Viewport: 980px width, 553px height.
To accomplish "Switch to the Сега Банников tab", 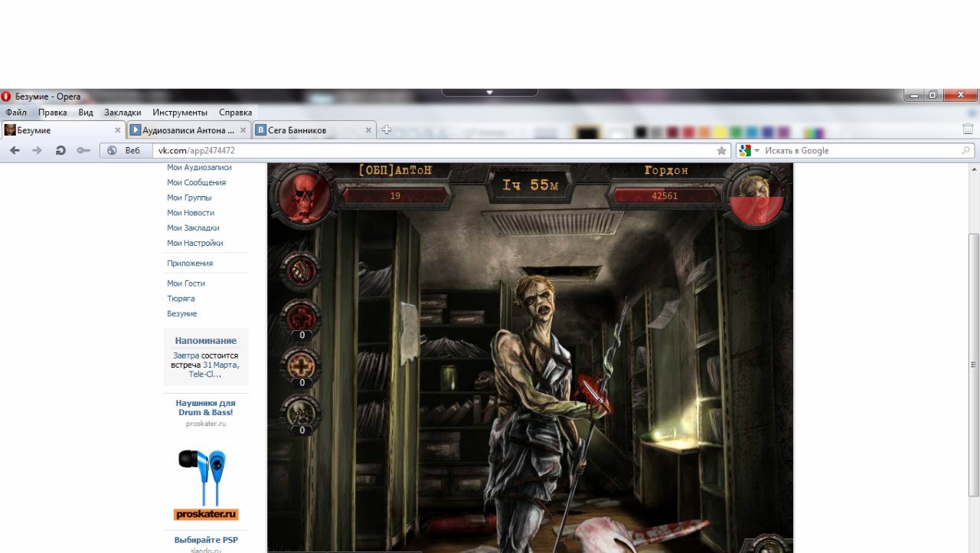I will tap(314, 130).
